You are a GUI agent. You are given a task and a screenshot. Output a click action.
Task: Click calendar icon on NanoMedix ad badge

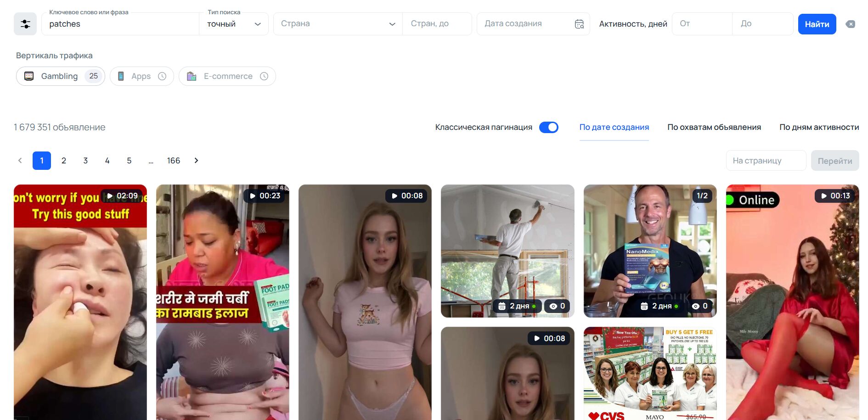click(x=644, y=306)
